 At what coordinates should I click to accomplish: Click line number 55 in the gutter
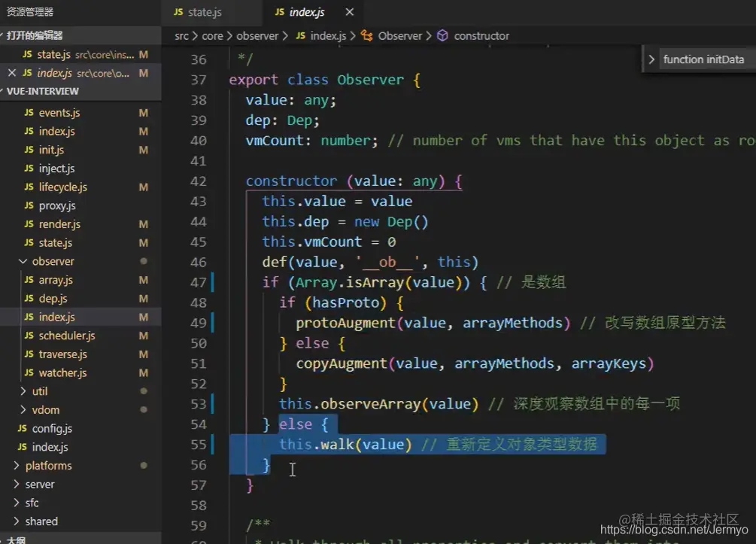[198, 445]
